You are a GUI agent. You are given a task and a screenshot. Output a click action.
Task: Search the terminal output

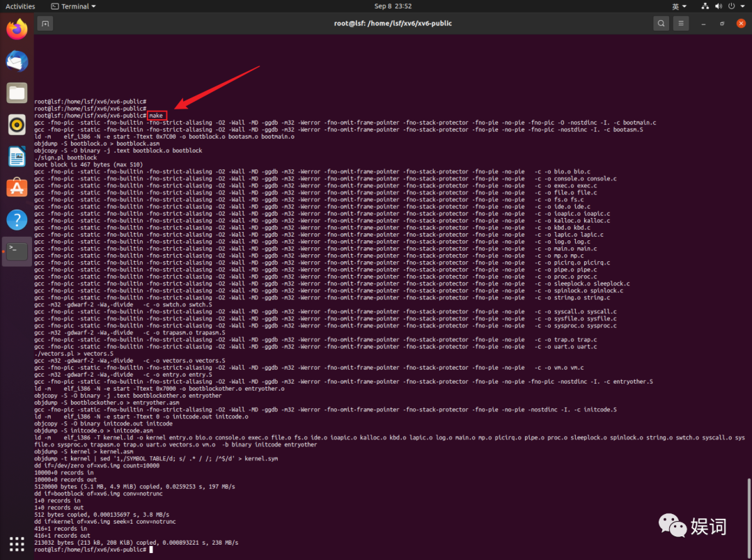click(661, 24)
